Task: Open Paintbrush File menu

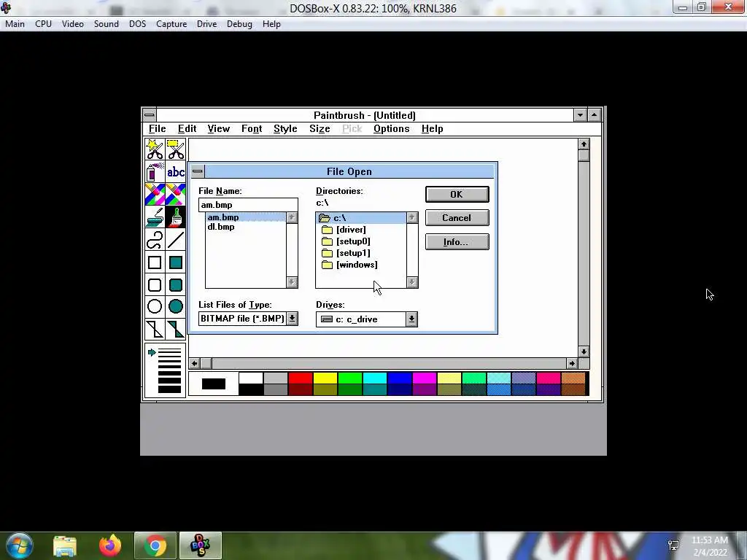Action: pos(158,128)
